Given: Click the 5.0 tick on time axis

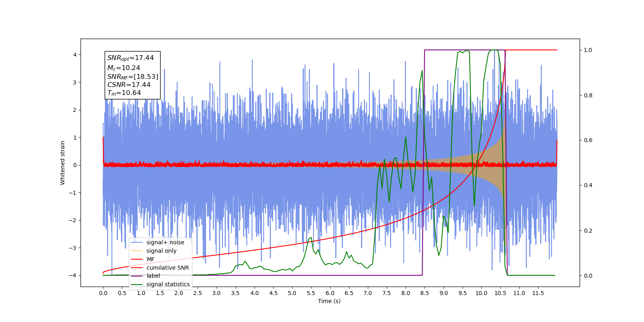Looking at the screenshot, I should click(x=292, y=293).
